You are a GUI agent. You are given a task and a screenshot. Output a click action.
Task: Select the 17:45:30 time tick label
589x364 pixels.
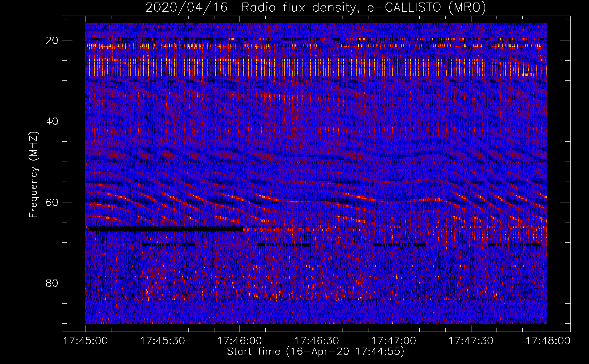point(163,341)
